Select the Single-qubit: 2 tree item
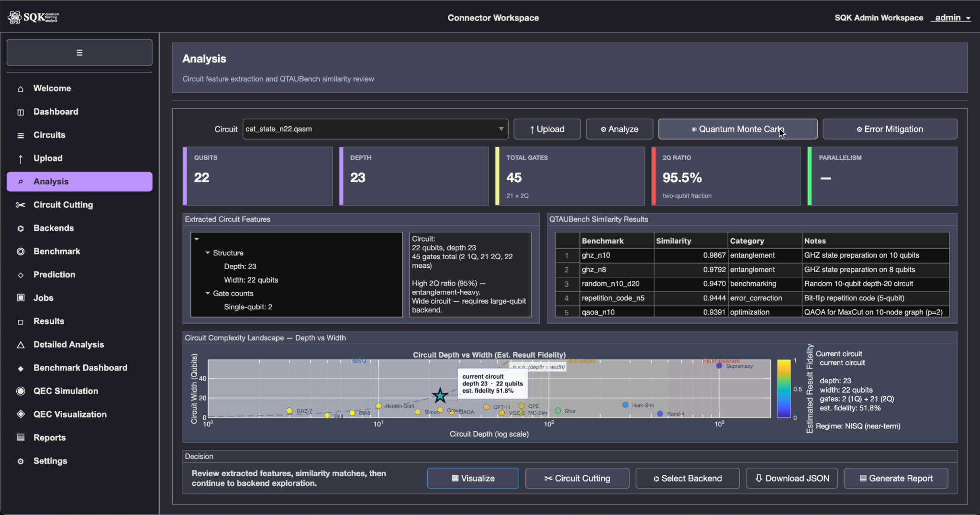 click(248, 307)
